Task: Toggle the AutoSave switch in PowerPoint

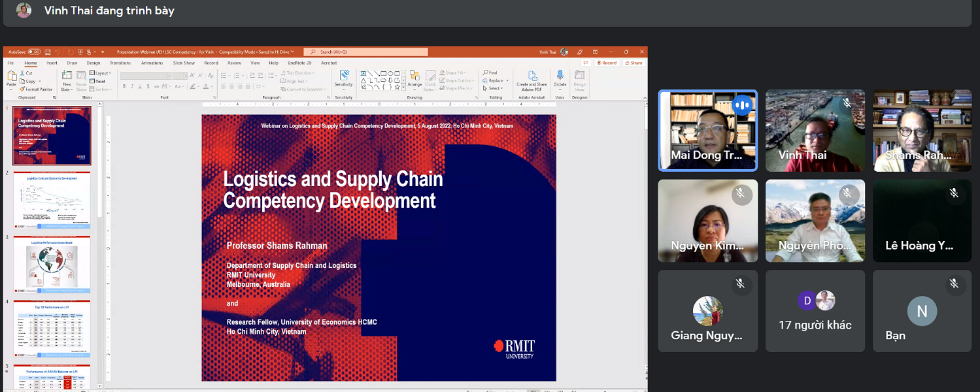Action: (34, 52)
